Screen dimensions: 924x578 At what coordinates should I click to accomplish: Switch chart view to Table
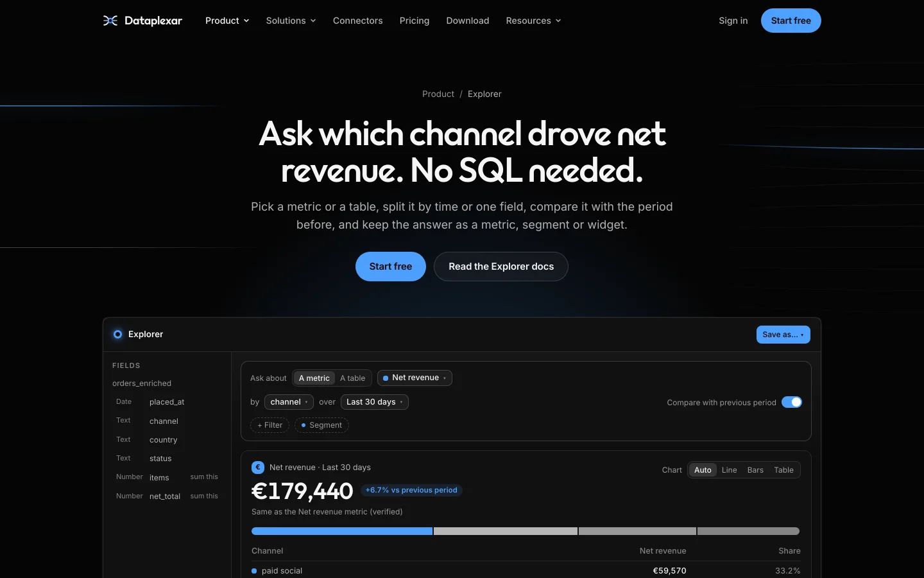[783, 470]
